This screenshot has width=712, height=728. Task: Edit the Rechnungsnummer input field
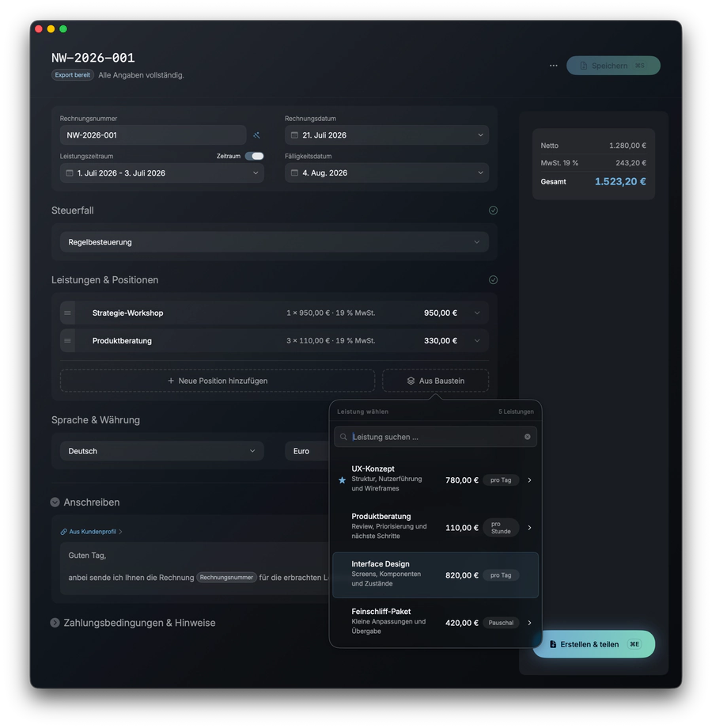coord(153,135)
